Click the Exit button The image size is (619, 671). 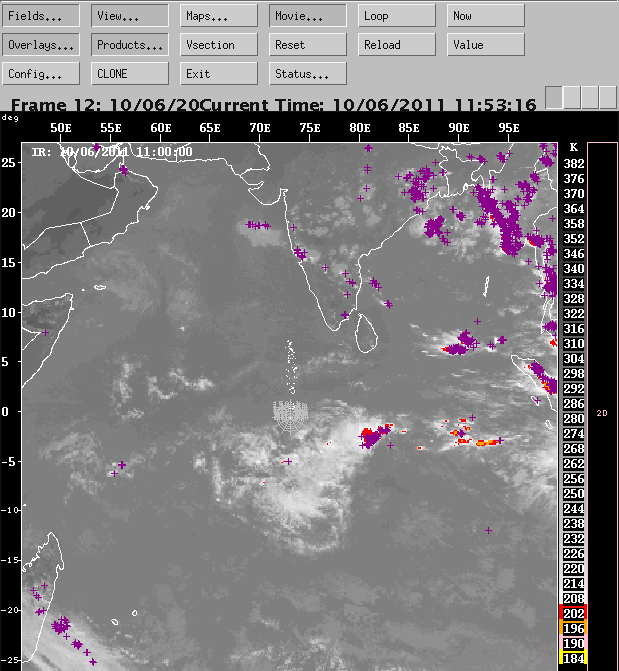click(x=219, y=74)
